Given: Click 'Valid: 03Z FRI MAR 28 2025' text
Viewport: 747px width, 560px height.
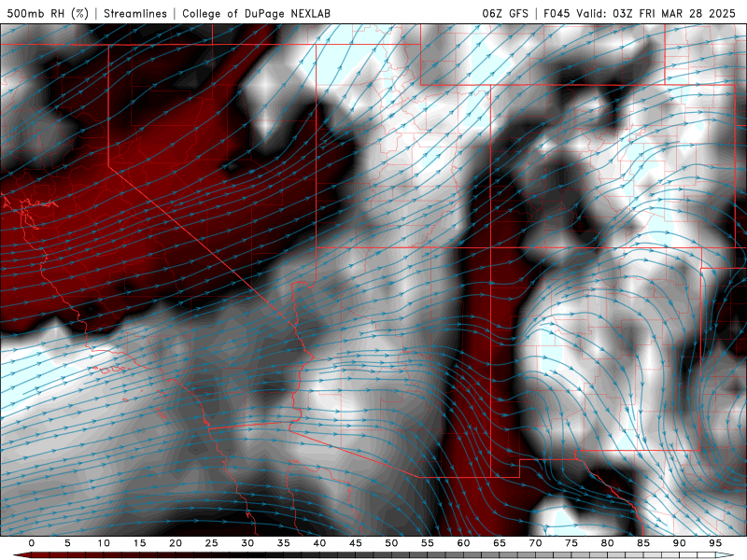Looking at the screenshot, I should point(656,14).
